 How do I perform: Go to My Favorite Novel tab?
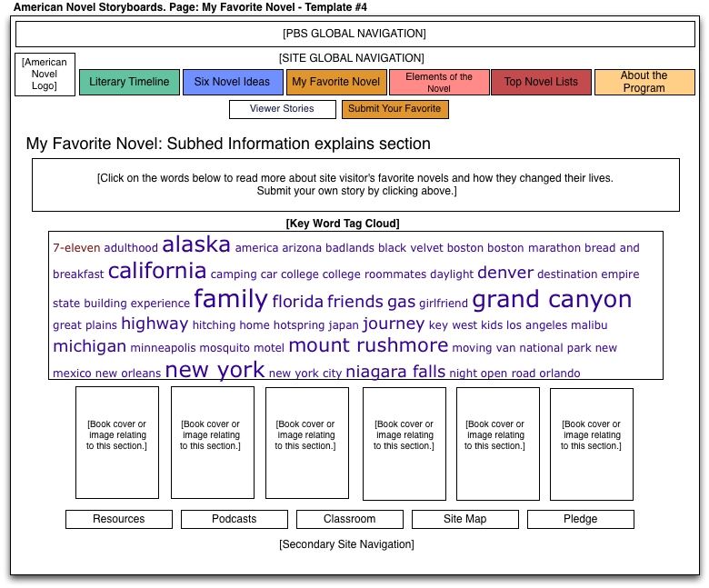click(x=335, y=82)
